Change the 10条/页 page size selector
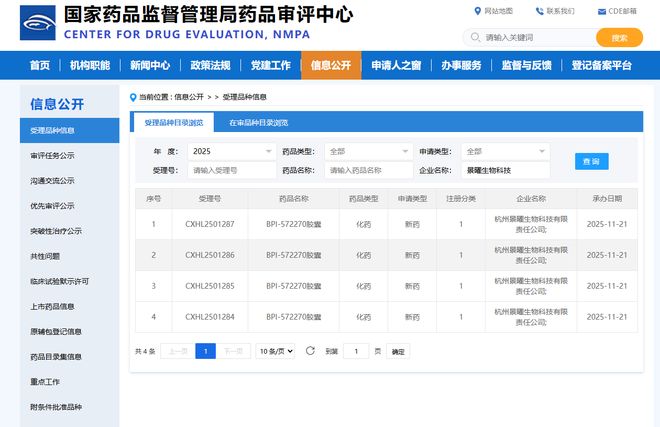Image resolution: width=660 pixels, height=427 pixels. 275,351
